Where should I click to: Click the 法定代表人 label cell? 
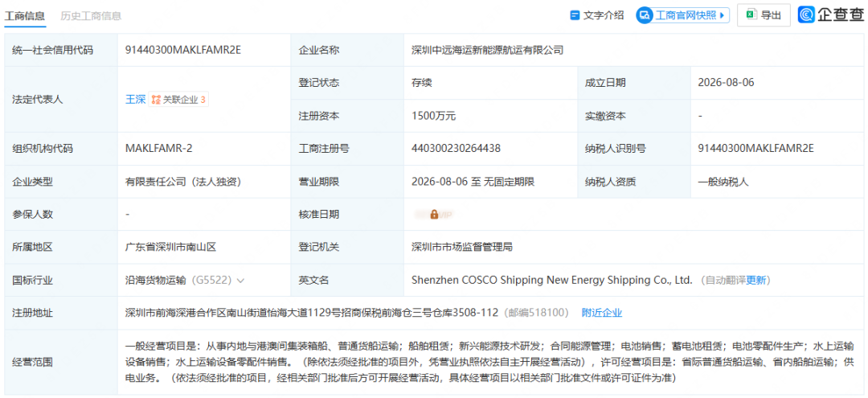(61, 100)
